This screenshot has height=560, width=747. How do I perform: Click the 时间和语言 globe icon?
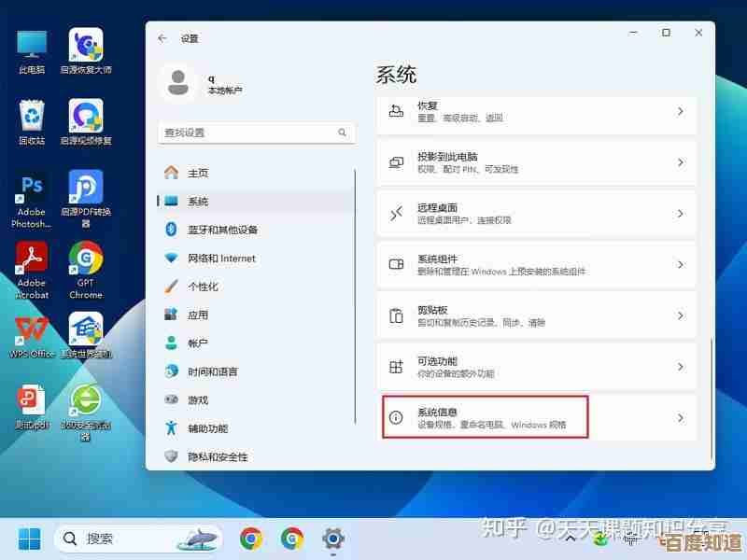(x=171, y=371)
